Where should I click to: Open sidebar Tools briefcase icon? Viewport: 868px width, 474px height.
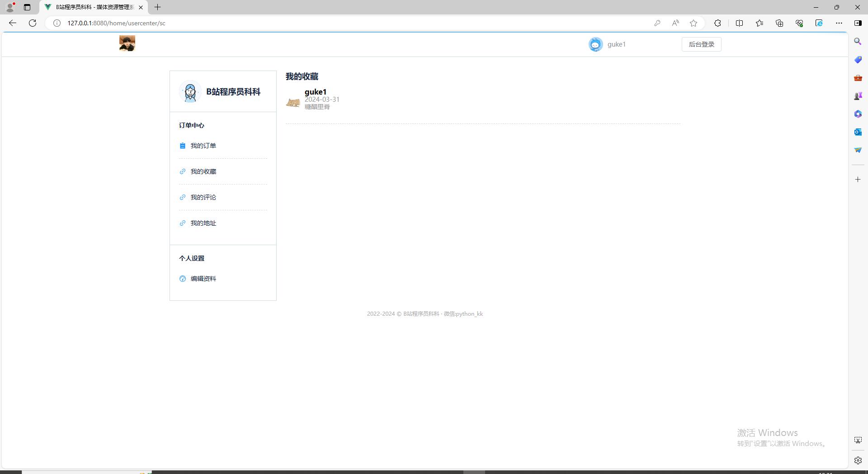[858, 78]
